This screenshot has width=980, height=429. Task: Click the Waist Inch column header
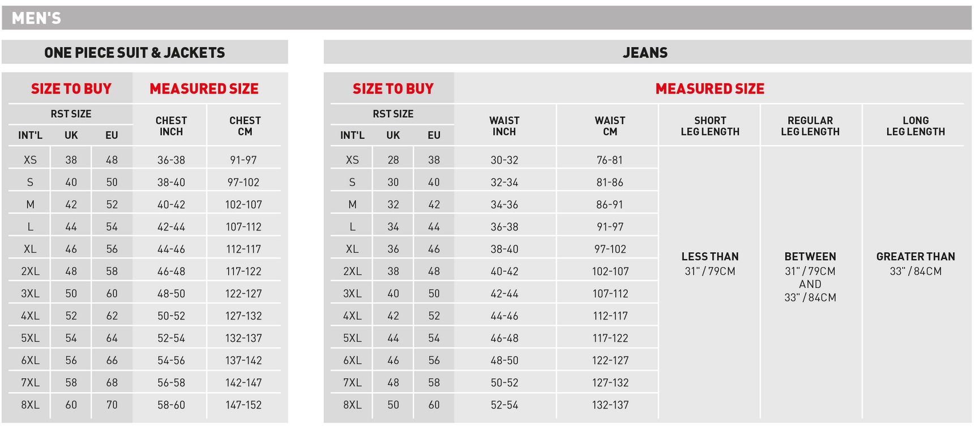point(504,126)
